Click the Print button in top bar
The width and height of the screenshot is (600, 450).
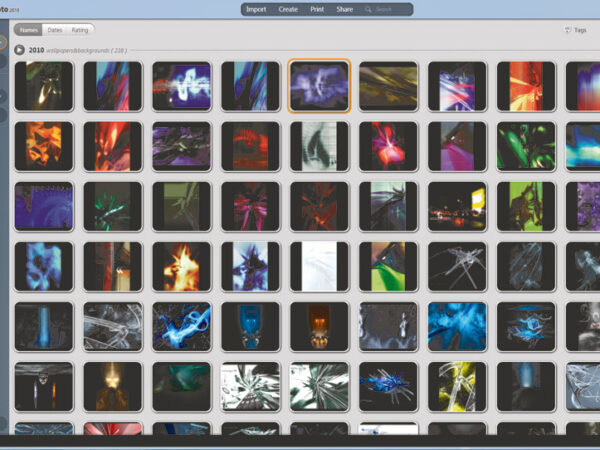click(317, 9)
